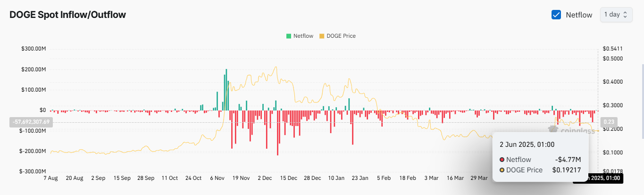The width and height of the screenshot is (644, 195).
Task: Toggle the DOGE Price legend series
Action: 337,36
